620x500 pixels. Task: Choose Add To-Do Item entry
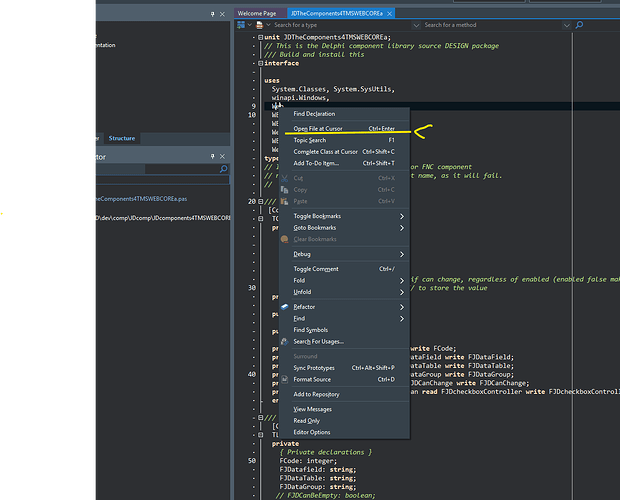coord(316,163)
